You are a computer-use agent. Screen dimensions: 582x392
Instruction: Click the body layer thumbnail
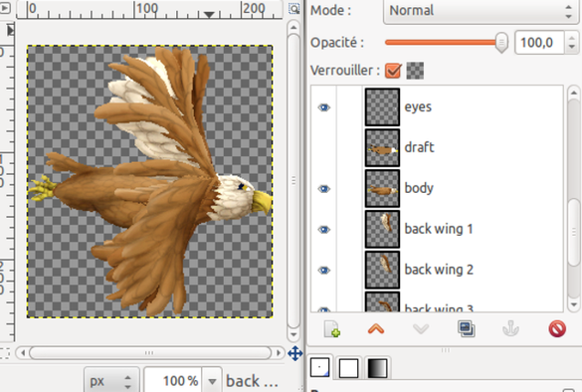pos(382,189)
